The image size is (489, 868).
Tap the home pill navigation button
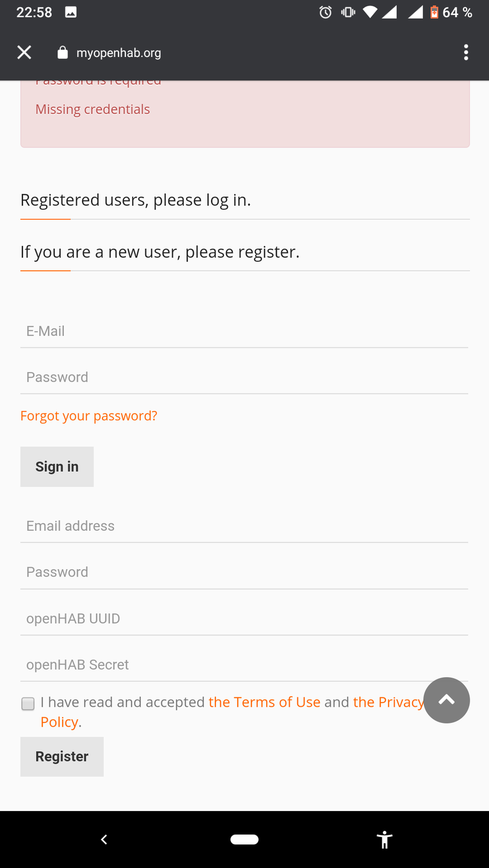coord(244,839)
